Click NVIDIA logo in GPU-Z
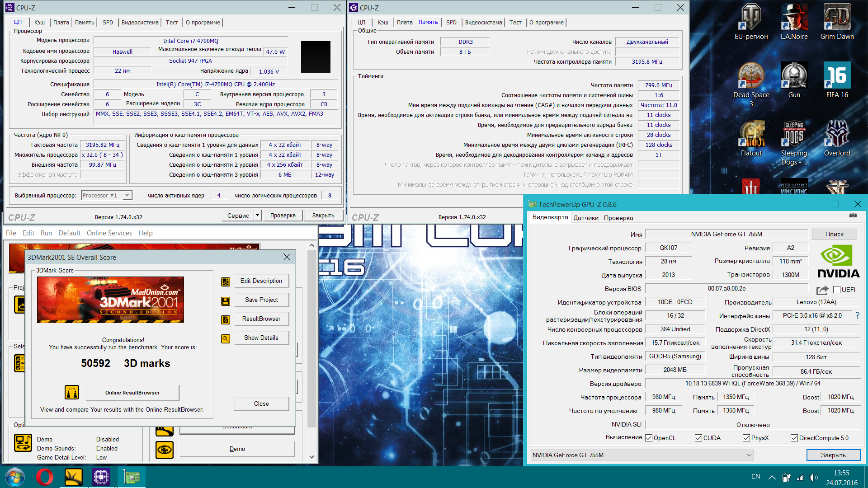This screenshot has height=488, width=868. [x=839, y=261]
